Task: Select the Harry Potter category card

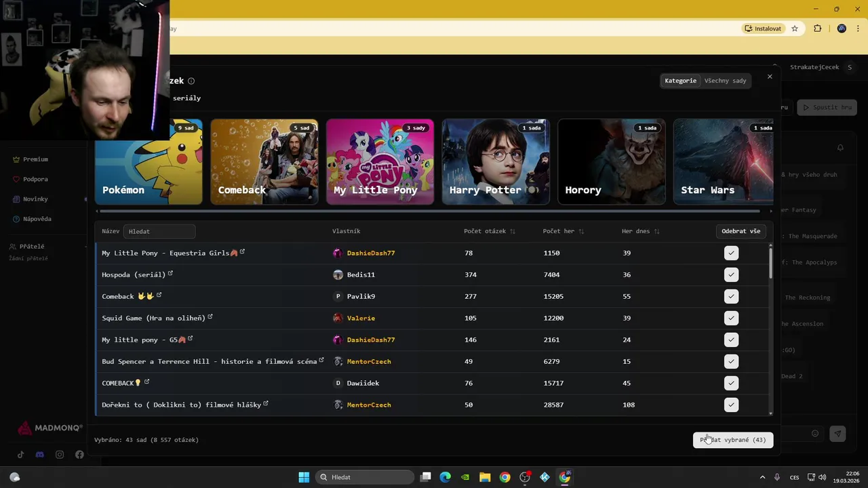Action: pyautogui.click(x=496, y=161)
